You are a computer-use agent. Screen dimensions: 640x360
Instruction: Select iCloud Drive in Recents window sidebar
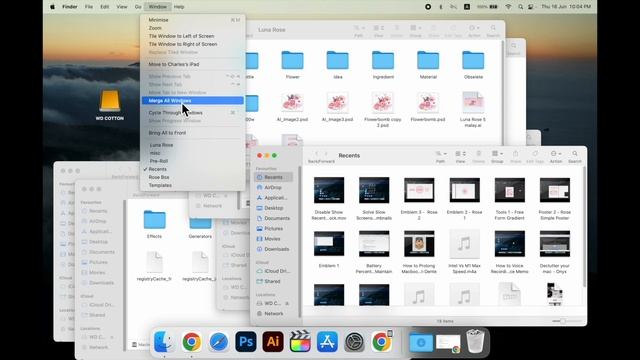(x=273, y=271)
